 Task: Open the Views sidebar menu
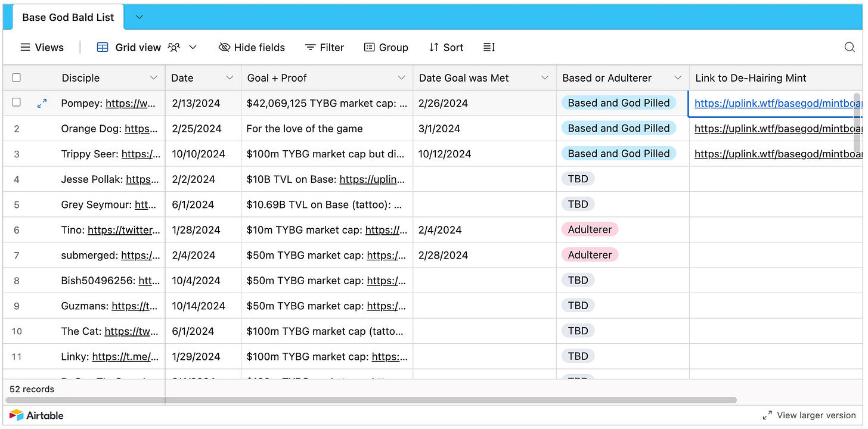42,47
